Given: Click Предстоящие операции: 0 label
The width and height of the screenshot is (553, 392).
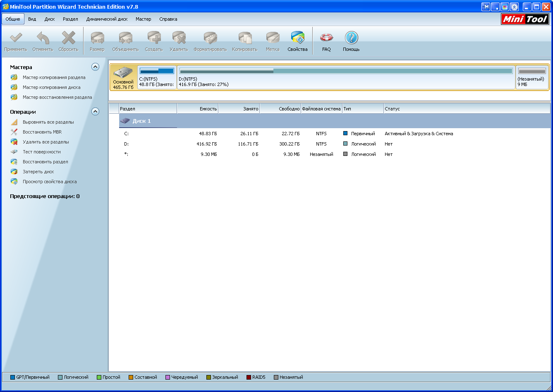Looking at the screenshot, I should coord(45,196).
